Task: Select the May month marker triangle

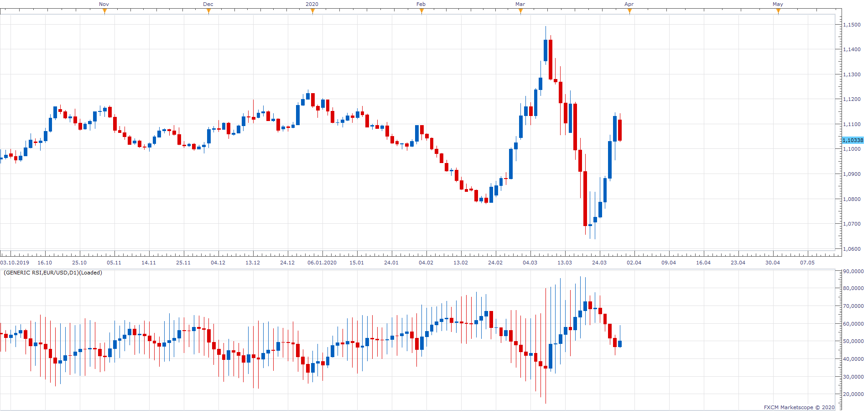Action: [778, 11]
